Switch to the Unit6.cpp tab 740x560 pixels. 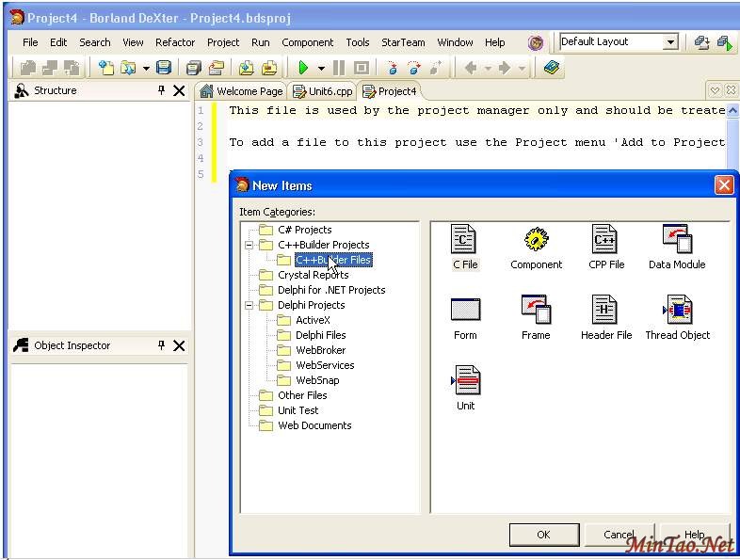[x=323, y=91]
